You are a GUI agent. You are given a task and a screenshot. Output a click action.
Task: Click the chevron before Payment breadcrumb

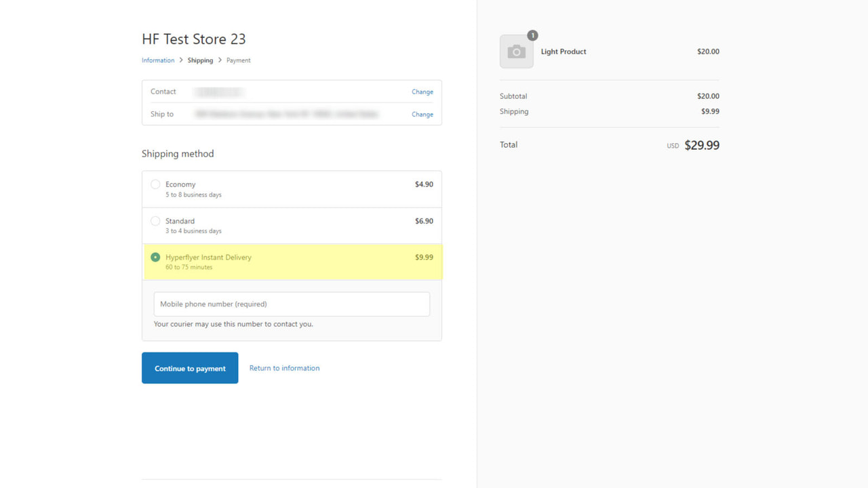[x=219, y=60]
